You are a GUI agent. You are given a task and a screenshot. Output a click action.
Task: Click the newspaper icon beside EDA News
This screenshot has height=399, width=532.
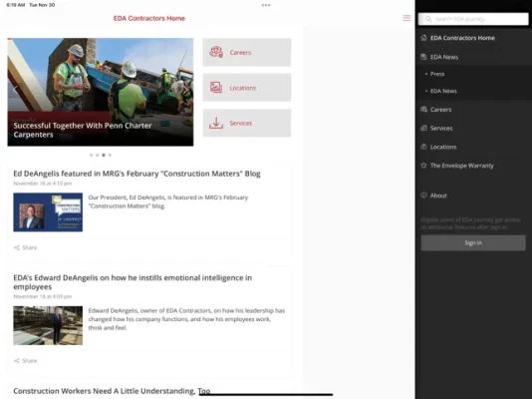click(x=423, y=57)
